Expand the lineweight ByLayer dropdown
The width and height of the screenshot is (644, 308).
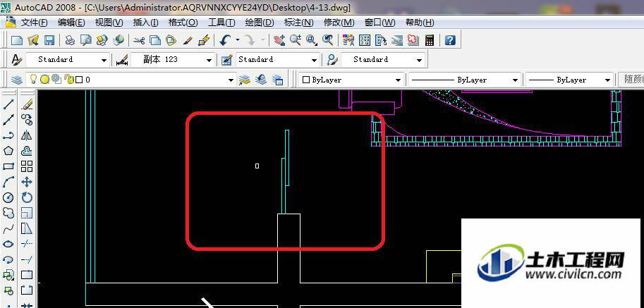(607, 80)
